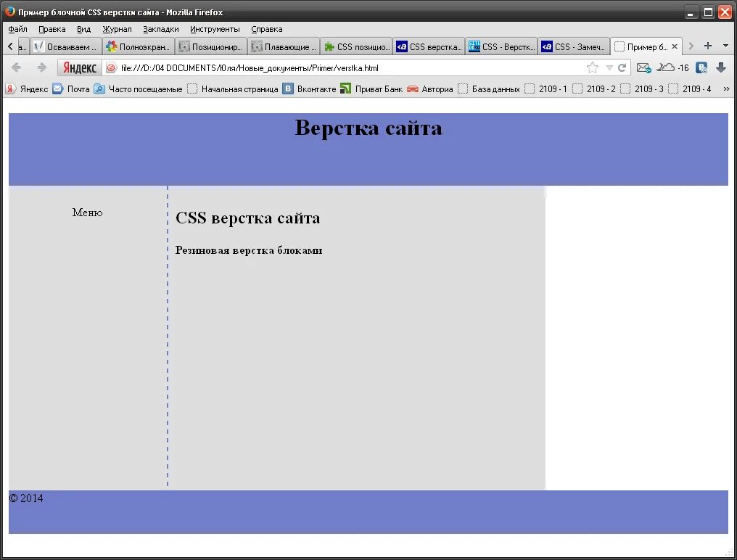Open the 2109 - 2 bookmark
Viewport: 737px width, 560px height.
click(x=593, y=89)
